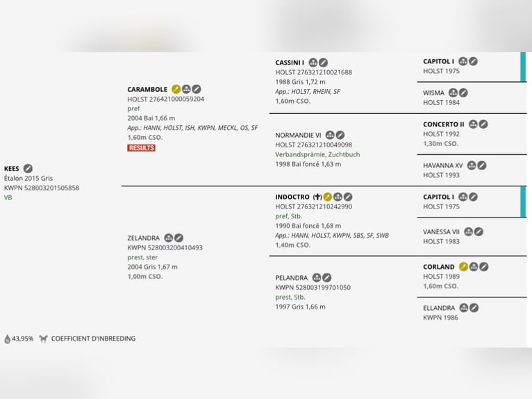This screenshot has height=399, width=532.
Task: Click the gold medal icon beside Corland
Action: click(x=463, y=266)
